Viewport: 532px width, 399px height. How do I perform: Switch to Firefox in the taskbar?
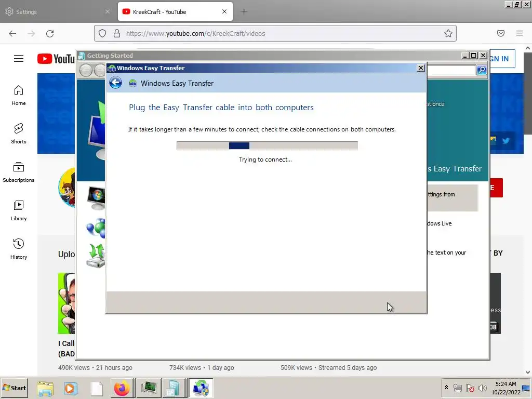tap(122, 388)
